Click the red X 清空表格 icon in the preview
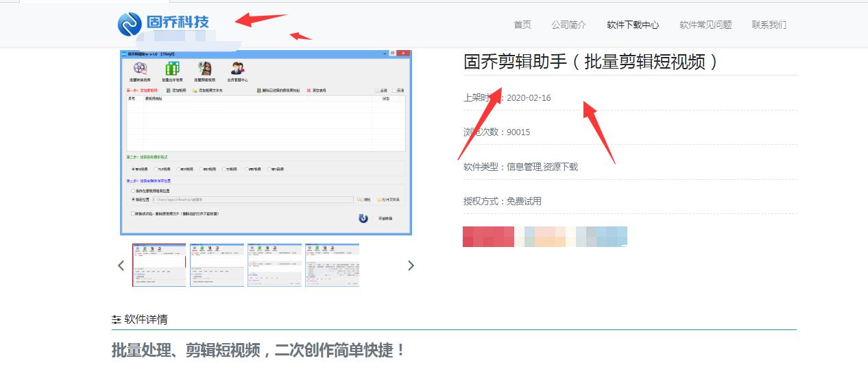 tap(309, 91)
